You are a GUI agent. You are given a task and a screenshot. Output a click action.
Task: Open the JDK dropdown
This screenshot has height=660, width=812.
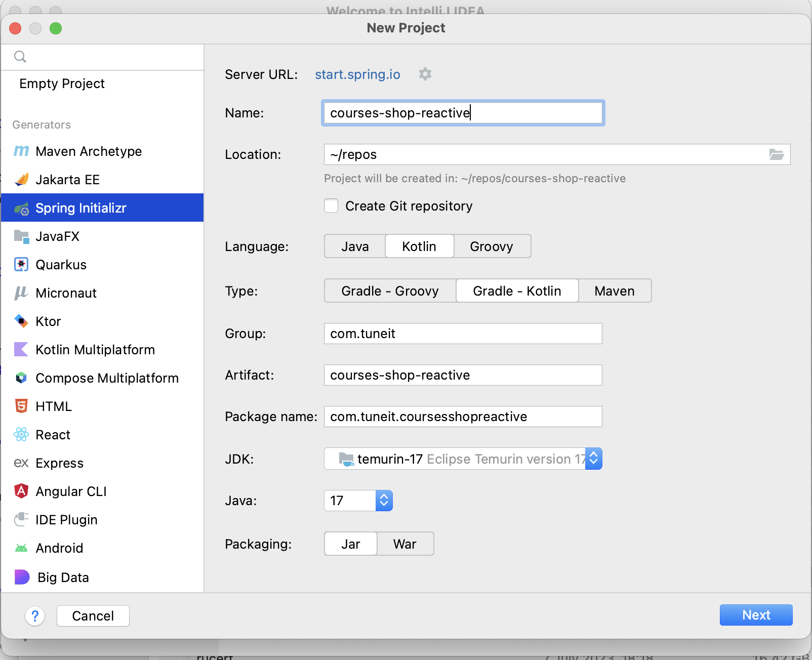(593, 459)
